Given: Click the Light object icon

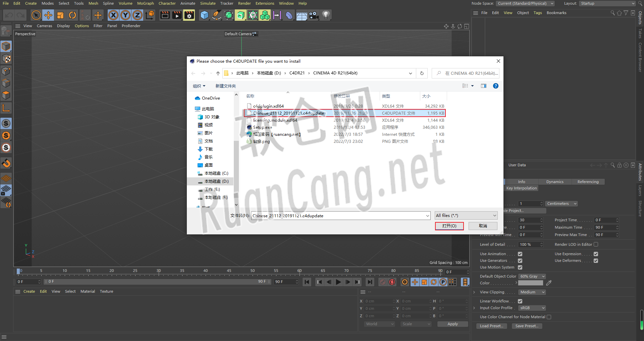Looking at the screenshot, I should pos(326,15).
